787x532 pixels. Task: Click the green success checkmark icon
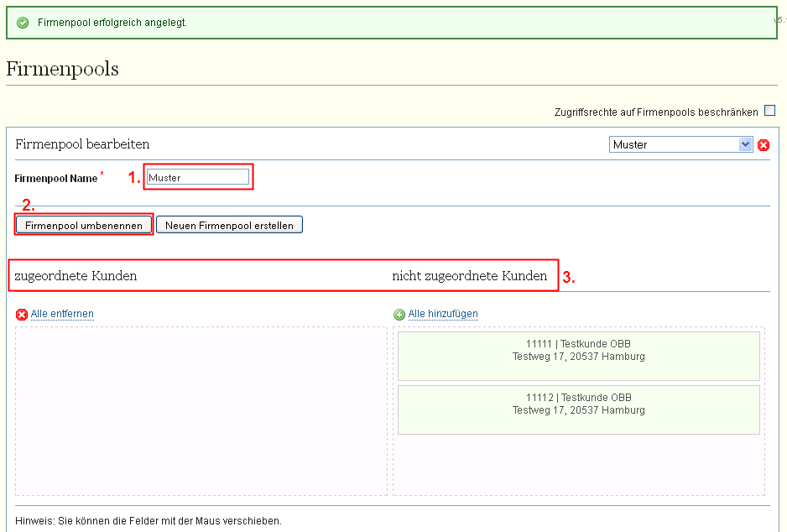coord(23,23)
